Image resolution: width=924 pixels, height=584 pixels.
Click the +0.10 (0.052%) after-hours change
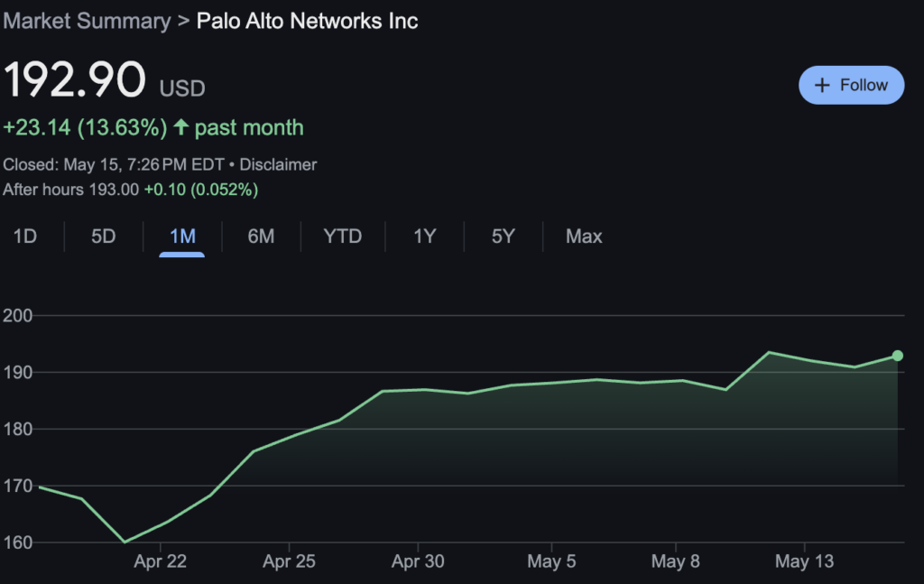point(201,190)
